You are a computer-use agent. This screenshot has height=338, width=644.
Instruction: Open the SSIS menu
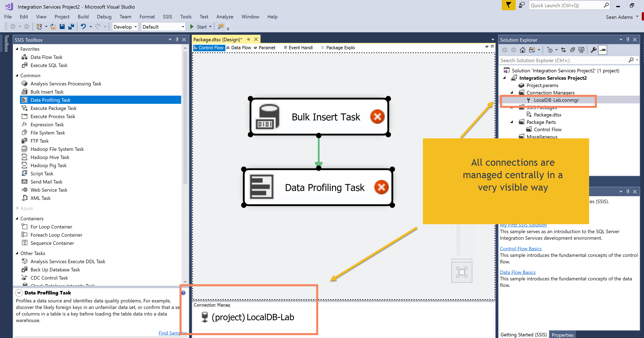167,17
